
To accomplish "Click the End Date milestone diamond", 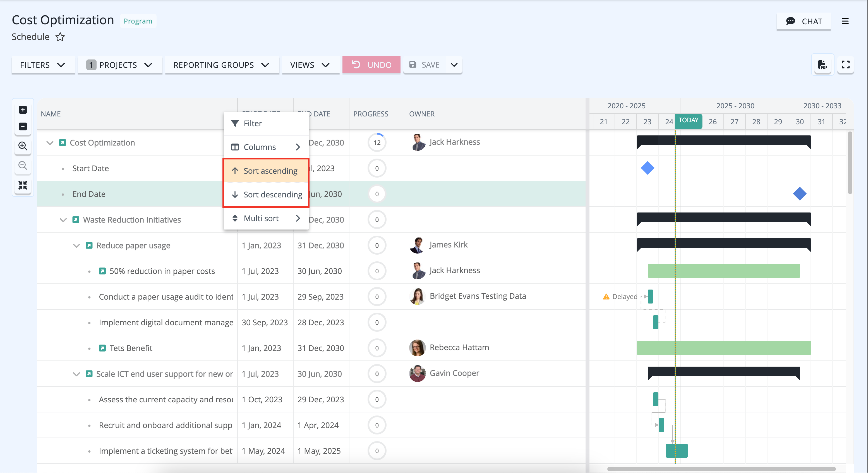I will tap(800, 194).
